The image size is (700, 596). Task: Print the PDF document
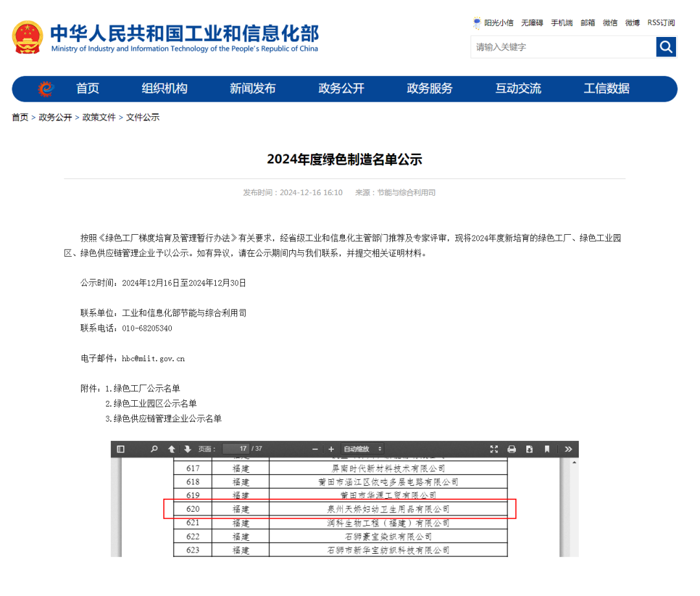click(x=511, y=449)
